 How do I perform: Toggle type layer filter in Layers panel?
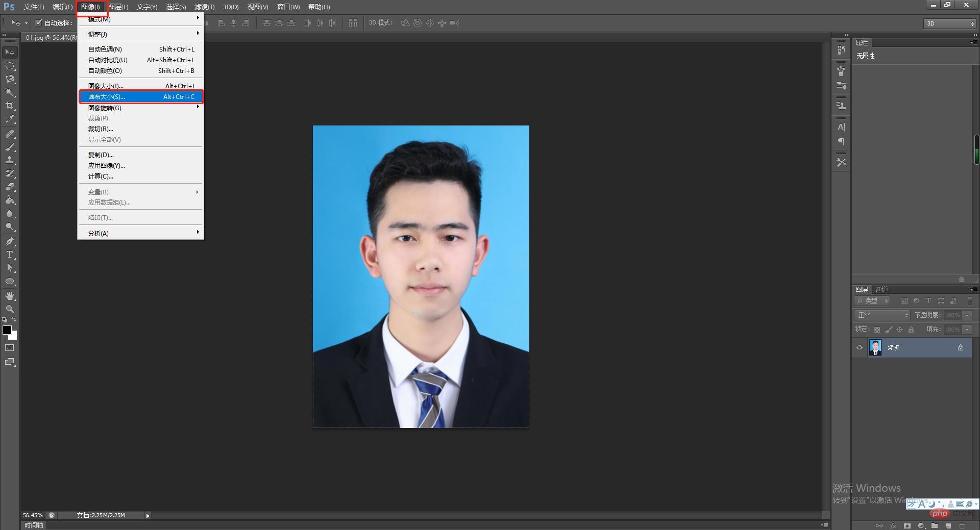click(x=928, y=301)
